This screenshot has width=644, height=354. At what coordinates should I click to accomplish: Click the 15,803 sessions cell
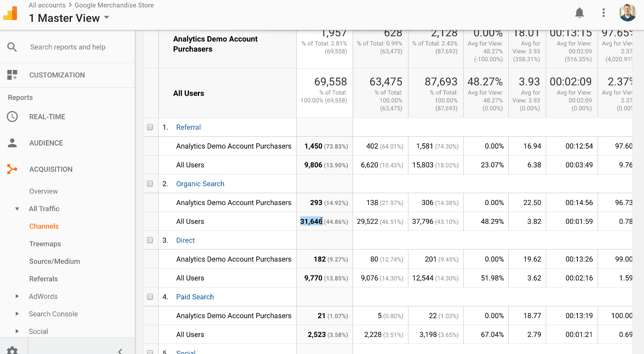[x=423, y=165]
